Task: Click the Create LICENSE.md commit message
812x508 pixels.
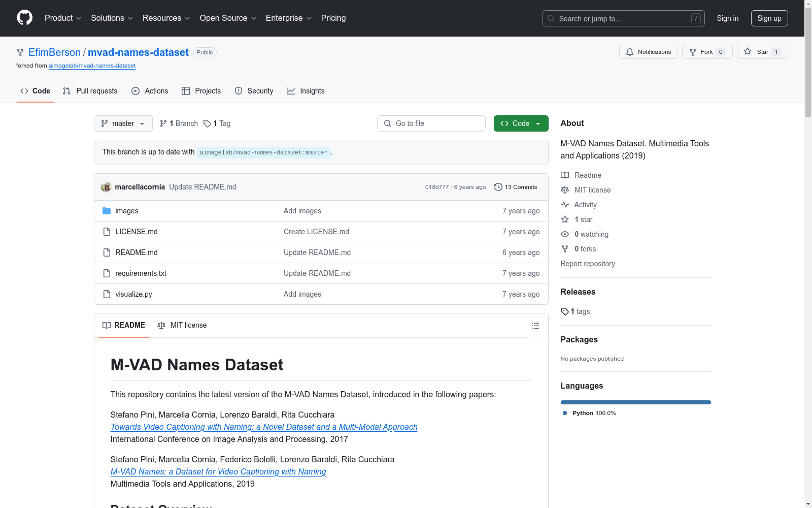Action: (x=316, y=232)
